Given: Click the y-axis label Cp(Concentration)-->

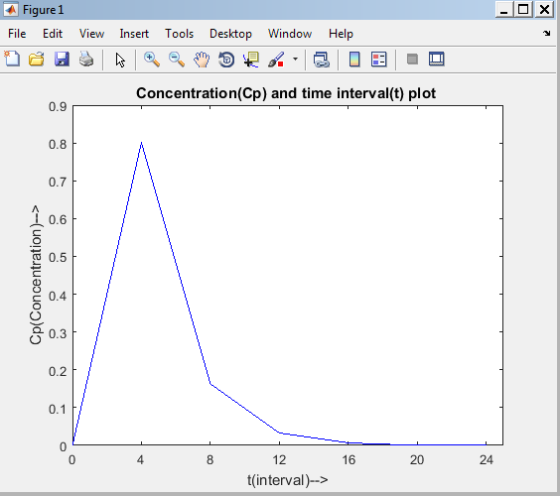Looking at the screenshot, I should [x=36, y=275].
